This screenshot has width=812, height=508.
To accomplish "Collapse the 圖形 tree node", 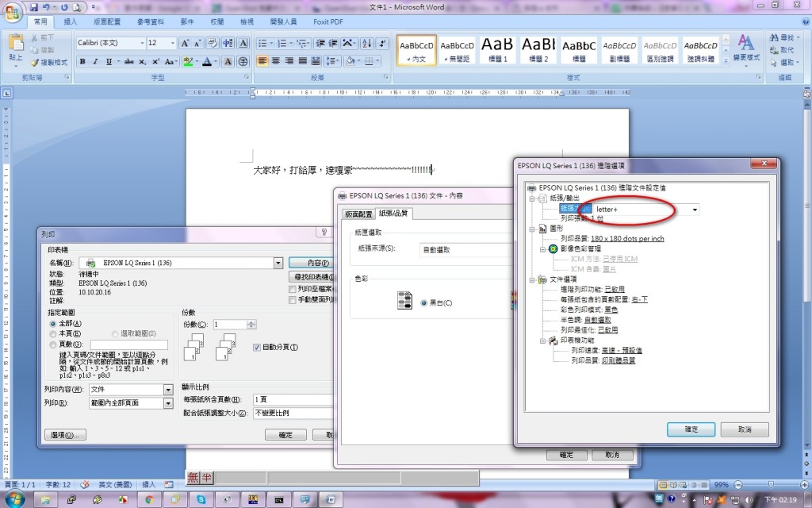I will click(x=532, y=229).
